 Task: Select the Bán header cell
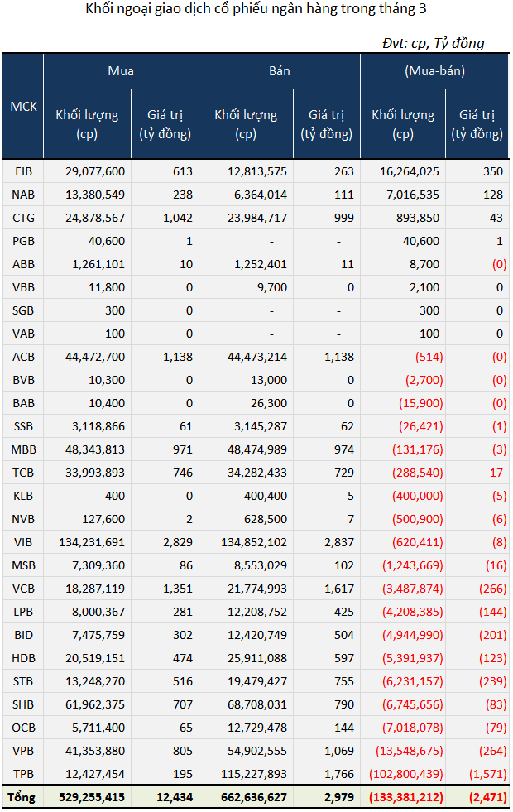(x=280, y=71)
